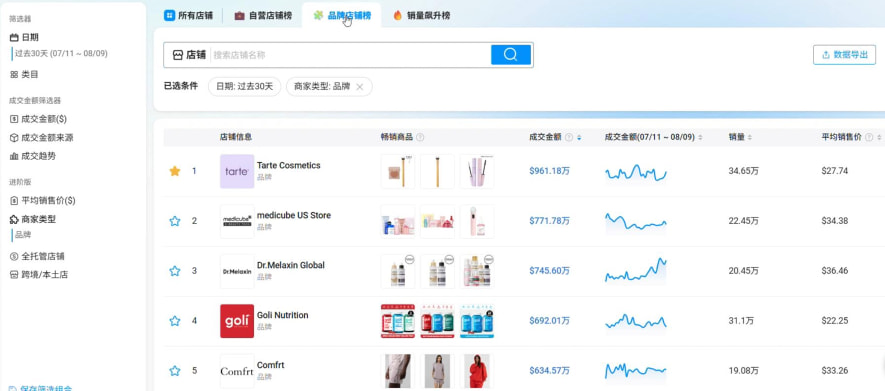Open the medicube US Store name link
Viewport: 885px width, 391px height.
293,216
